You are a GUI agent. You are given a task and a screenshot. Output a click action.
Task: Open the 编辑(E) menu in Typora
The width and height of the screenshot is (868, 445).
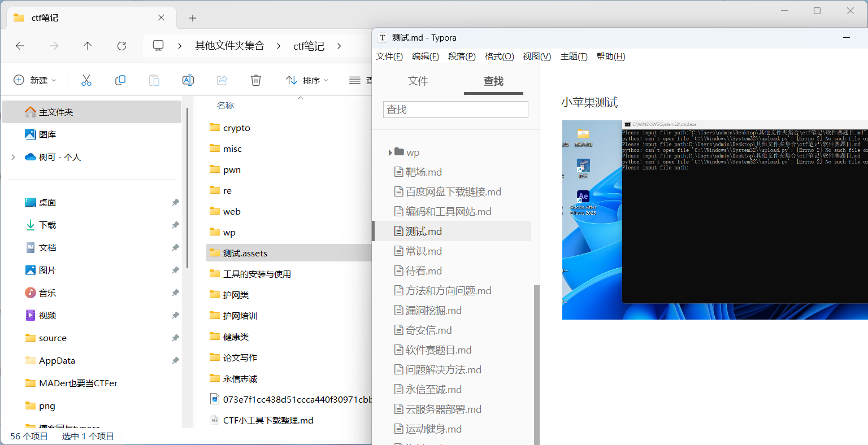[426, 56]
